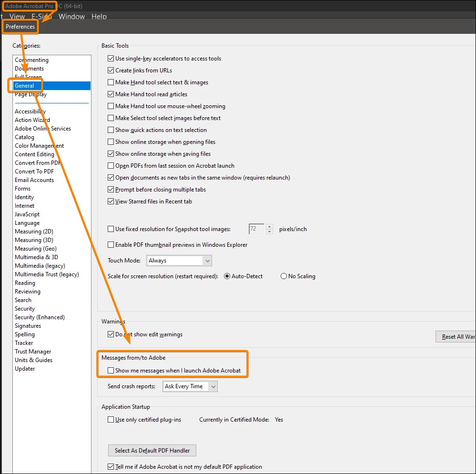Select Commenting category
This screenshot has width=476, height=474.
[x=31, y=60]
